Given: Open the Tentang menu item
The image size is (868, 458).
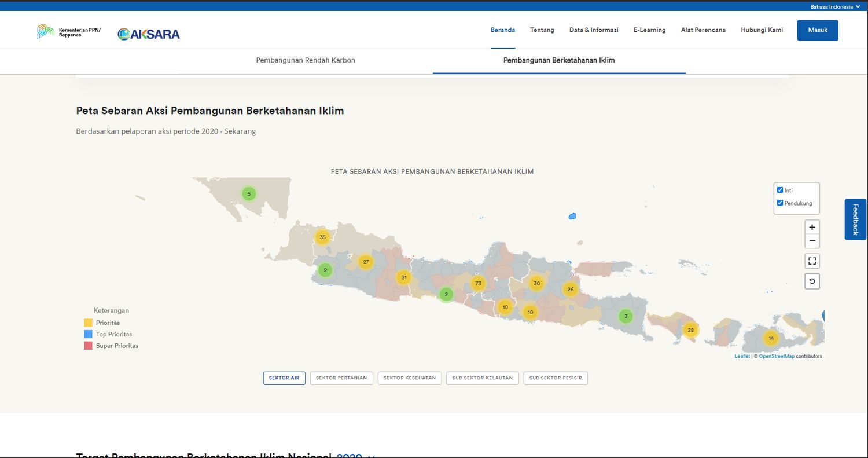Looking at the screenshot, I should [542, 30].
